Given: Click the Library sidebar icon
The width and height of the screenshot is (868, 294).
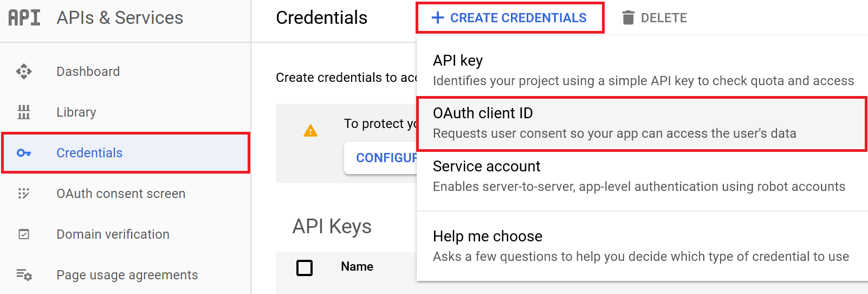Looking at the screenshot, I should 24,112.
